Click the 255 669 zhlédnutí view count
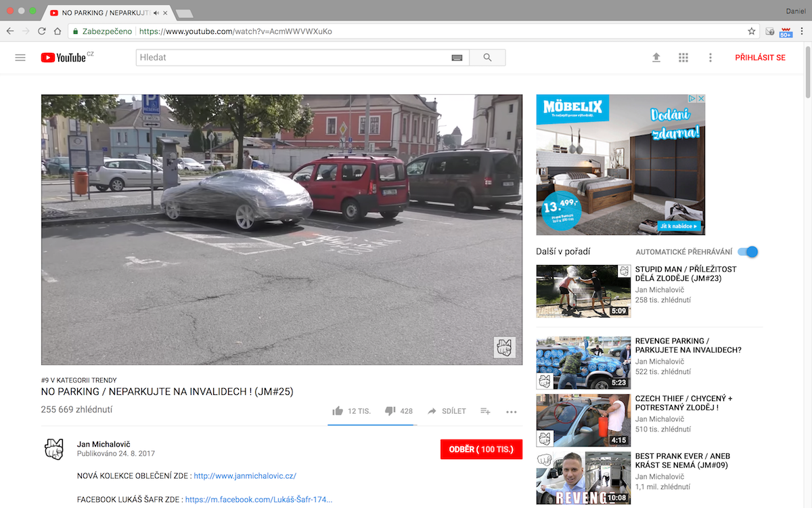812x508 pixels. pos(77,409)
